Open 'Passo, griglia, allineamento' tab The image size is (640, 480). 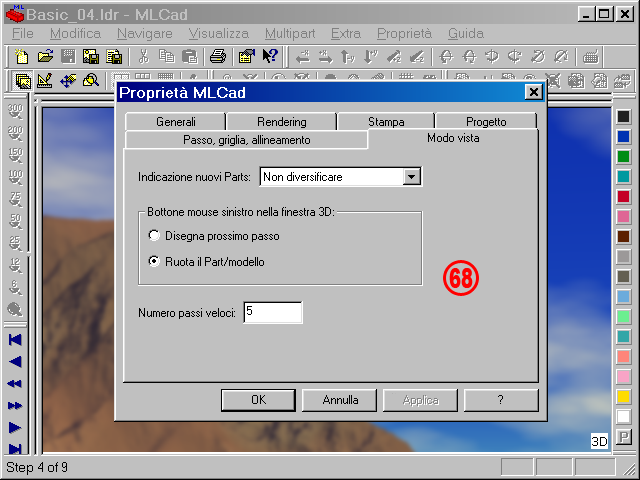pyautogui.click(x=247, y=140)
